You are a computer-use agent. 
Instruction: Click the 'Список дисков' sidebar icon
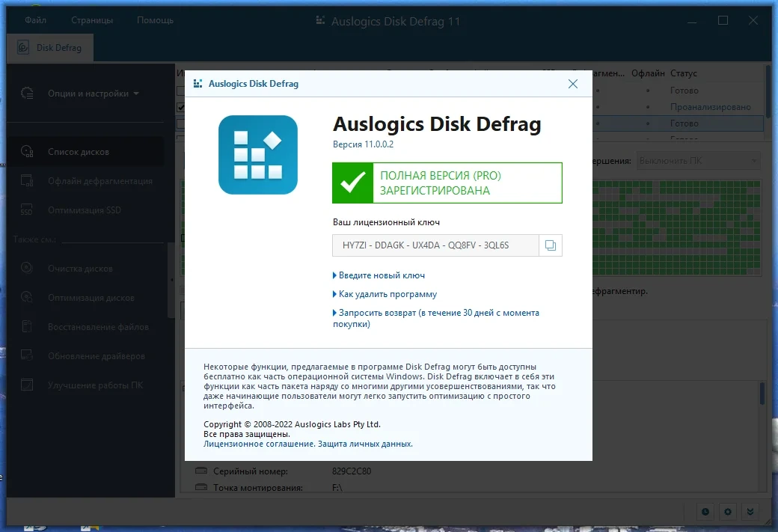27,152
